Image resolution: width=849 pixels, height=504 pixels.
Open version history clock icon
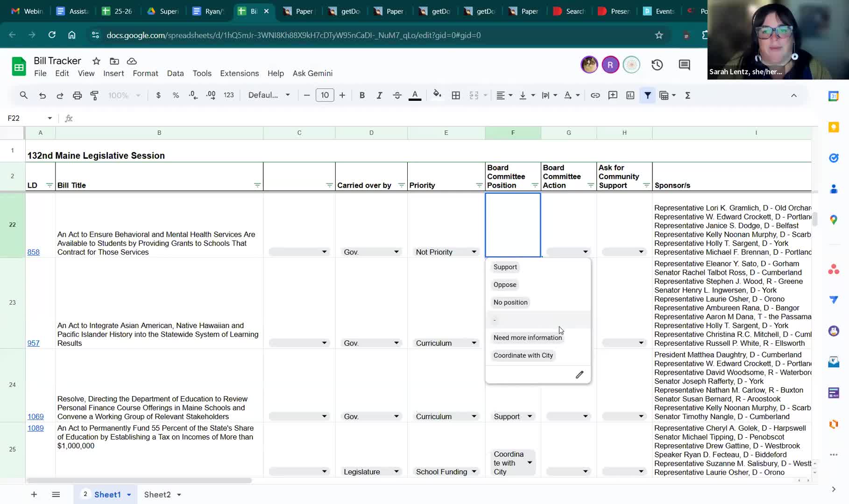click(657, 65)
